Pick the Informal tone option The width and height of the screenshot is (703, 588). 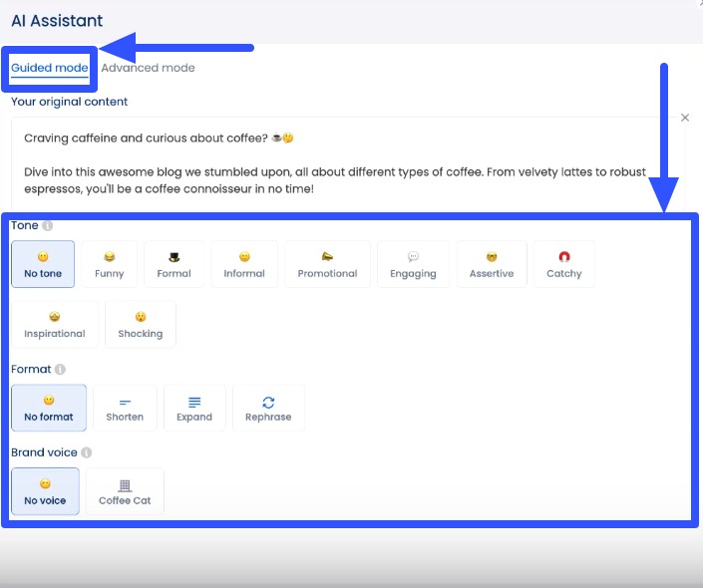click(244, 264)
